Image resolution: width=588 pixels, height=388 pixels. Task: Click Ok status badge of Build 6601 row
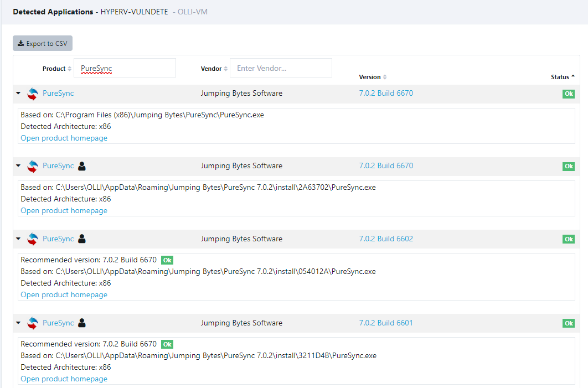(569, 323)
